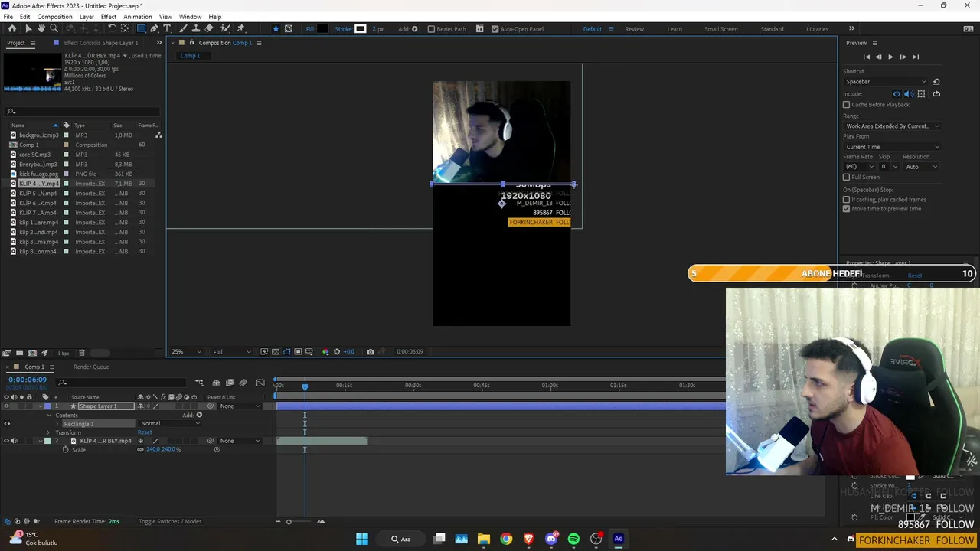Choose the Rectangle shape tool
The image size is (980, 551).
coord(141,28)
